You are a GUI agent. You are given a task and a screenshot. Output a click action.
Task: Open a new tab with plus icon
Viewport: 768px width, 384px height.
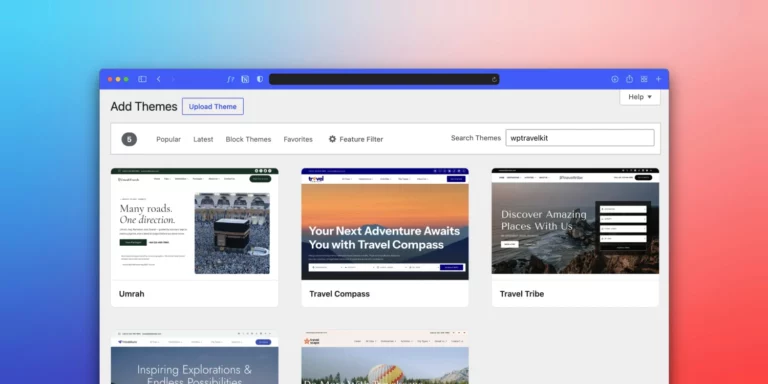658,79
